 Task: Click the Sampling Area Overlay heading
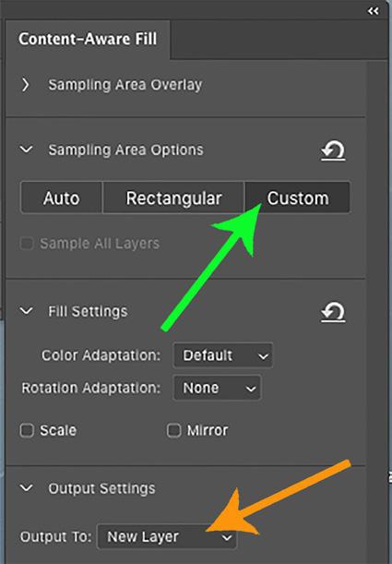tap(125, 85)
